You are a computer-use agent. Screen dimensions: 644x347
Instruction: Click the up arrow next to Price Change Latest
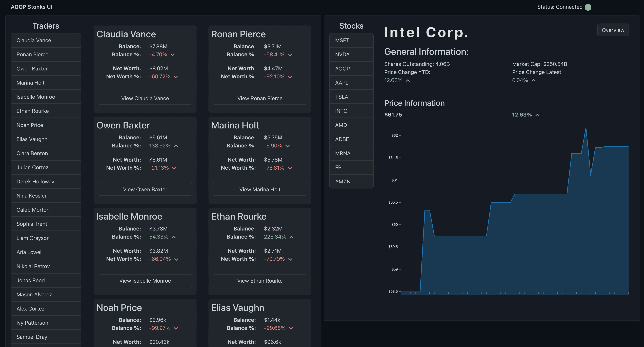(x=533, y=80)
